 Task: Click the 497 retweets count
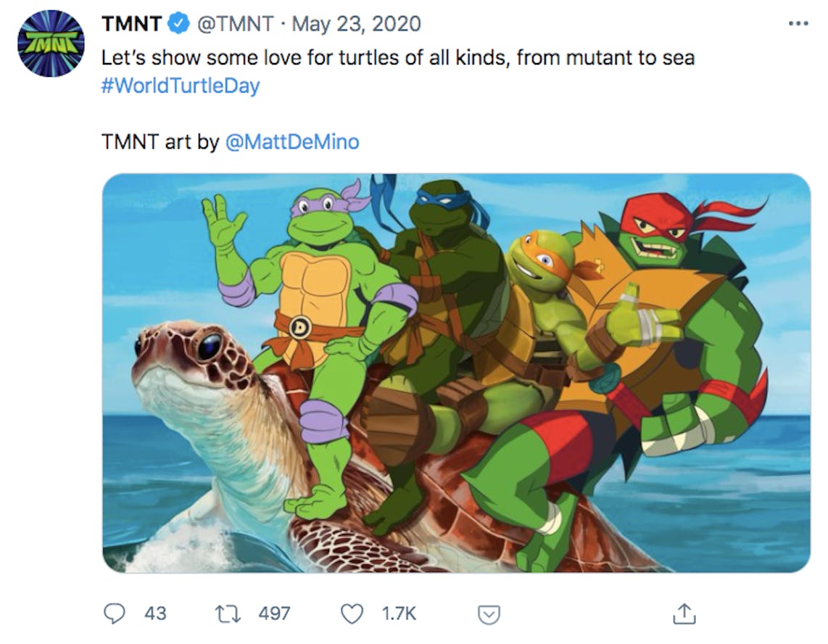pyautogui.click(x=275, y=614)
